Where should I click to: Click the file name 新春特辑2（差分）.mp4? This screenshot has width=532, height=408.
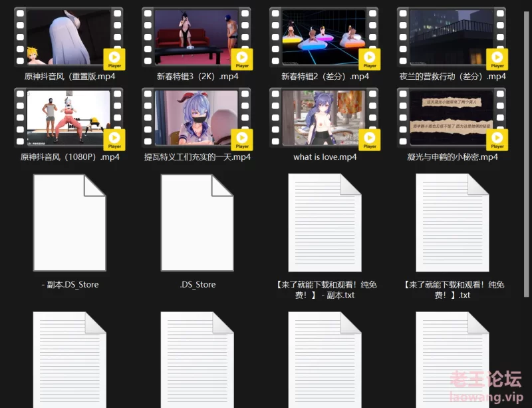tap(325, 77)
